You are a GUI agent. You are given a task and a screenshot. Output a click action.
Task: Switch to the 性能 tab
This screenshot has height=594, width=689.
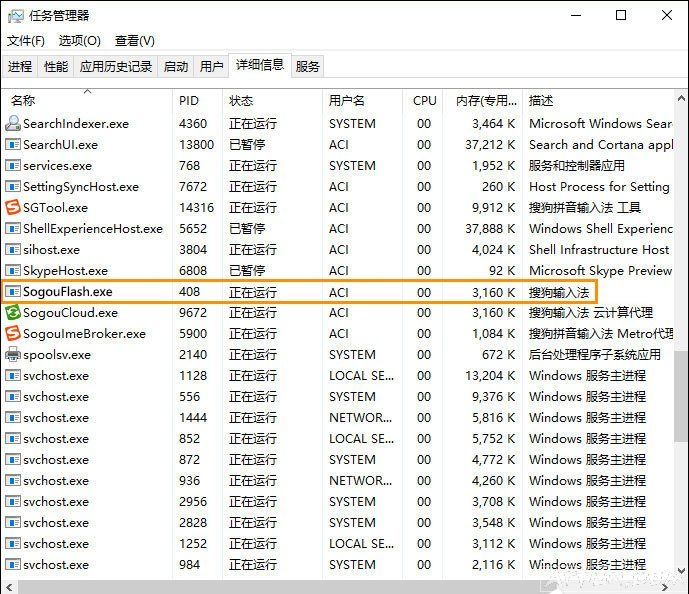pyautogui.click(x=56, y=67)
